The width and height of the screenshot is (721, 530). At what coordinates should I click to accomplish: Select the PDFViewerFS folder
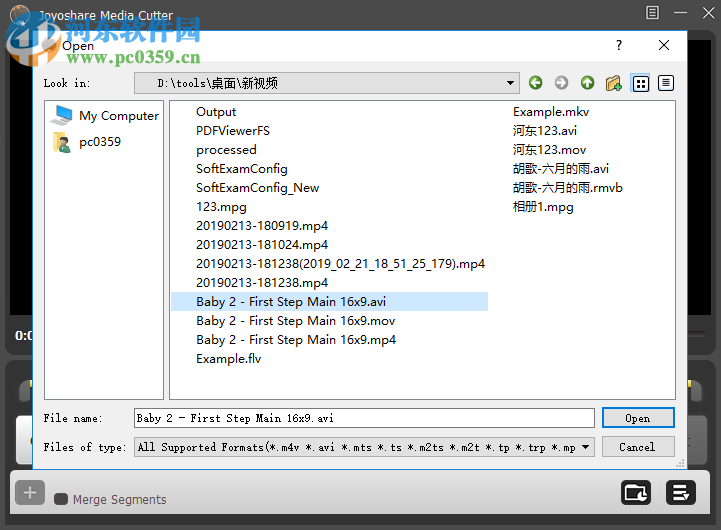[233, 131]
